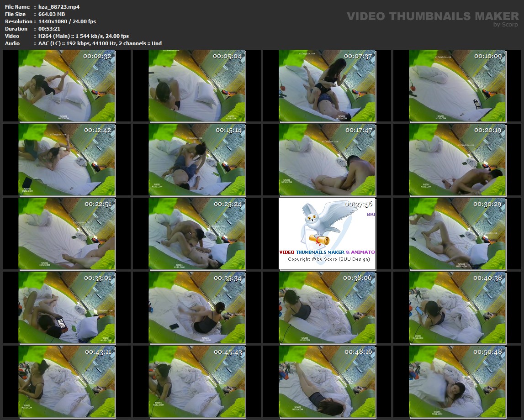Select the frame stamped 00:33:01
524x420 pixels.
coord(67,308)
